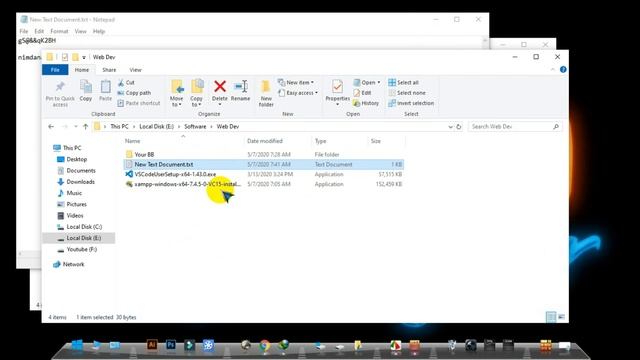Switch to the View ribbon tab
640x360 pixels.
pyautogui.click(x=136, y=70)
